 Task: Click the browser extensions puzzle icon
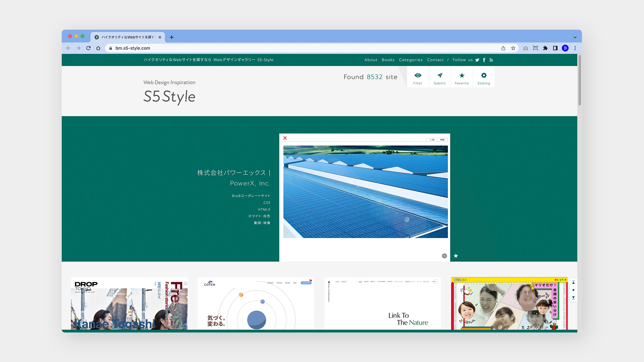click(x=545, y=48)
